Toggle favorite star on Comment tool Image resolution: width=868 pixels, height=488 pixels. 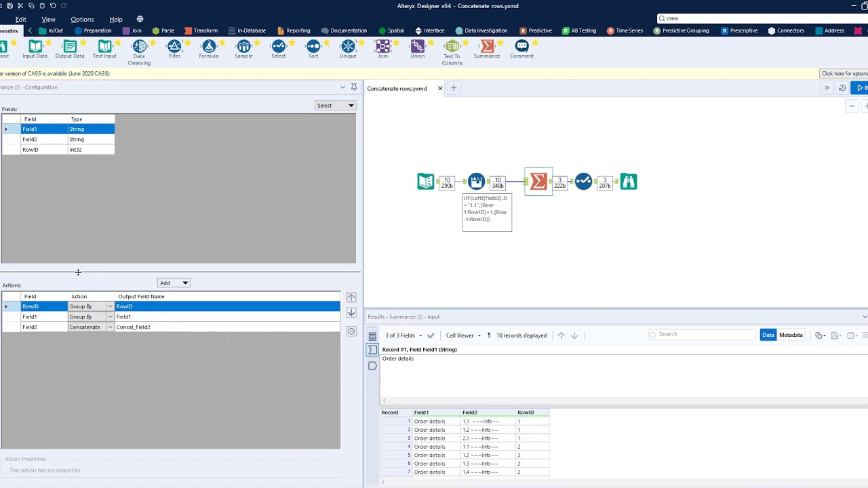535,43
